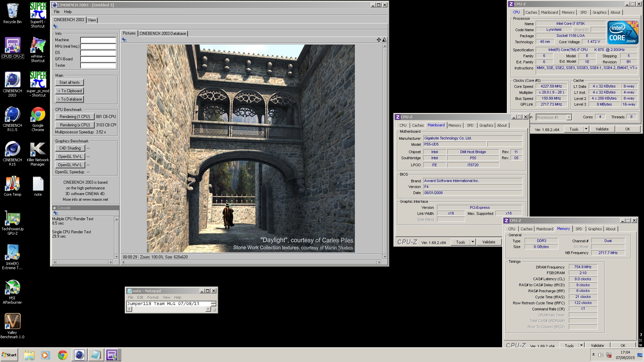Switch to the View tab in CINEBENCH
The width and height of the screenshot is (644, 362).
[92, 20]
